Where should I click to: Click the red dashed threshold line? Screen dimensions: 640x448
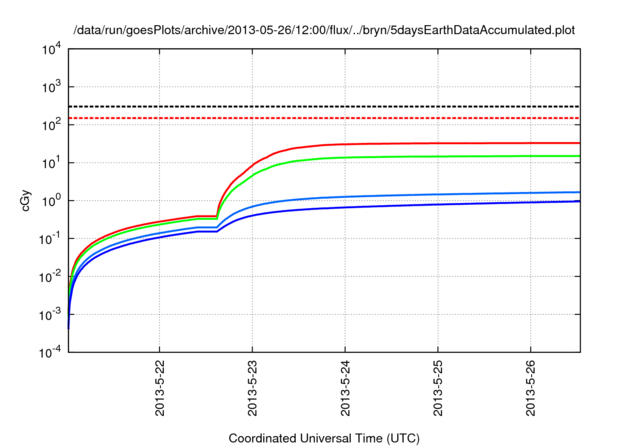coord(324,118)
